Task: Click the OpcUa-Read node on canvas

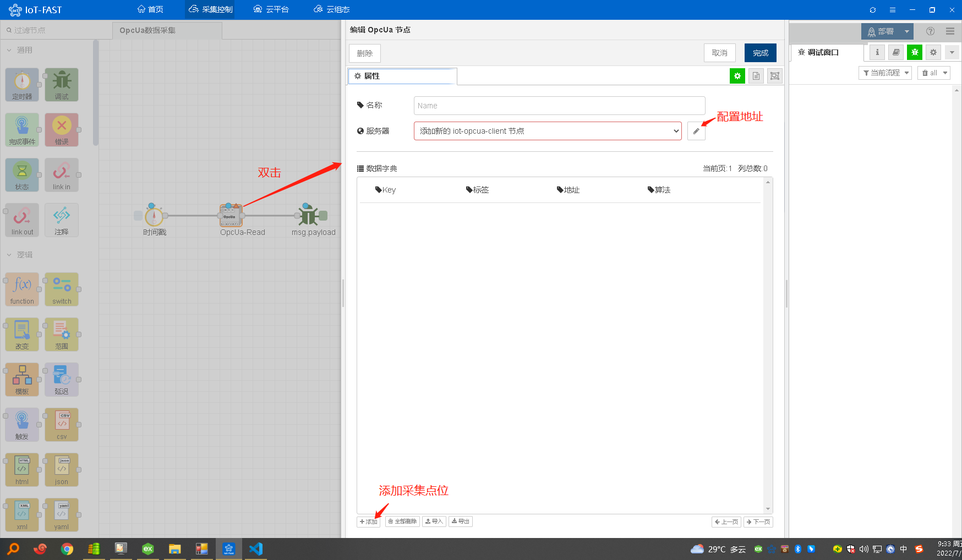Action: click(231, 216)
